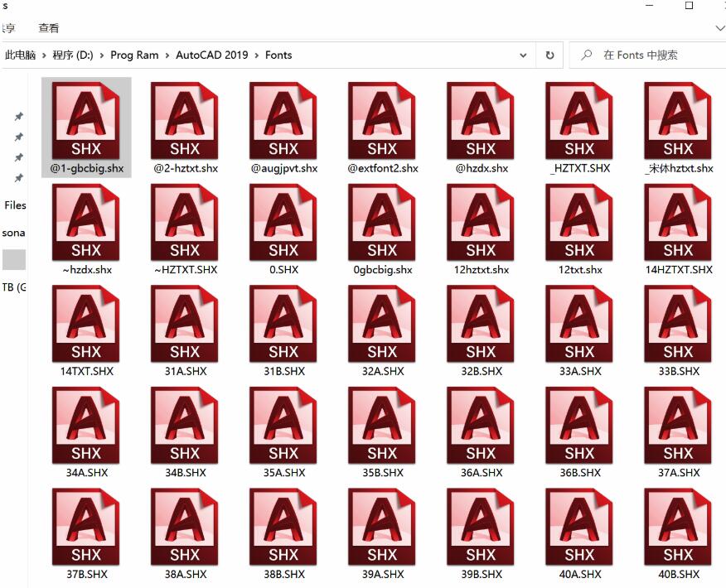Jump to AutoCAD 2019 breadcrumb folder
This screenshot has width=726, height=588.
point(211,55)
